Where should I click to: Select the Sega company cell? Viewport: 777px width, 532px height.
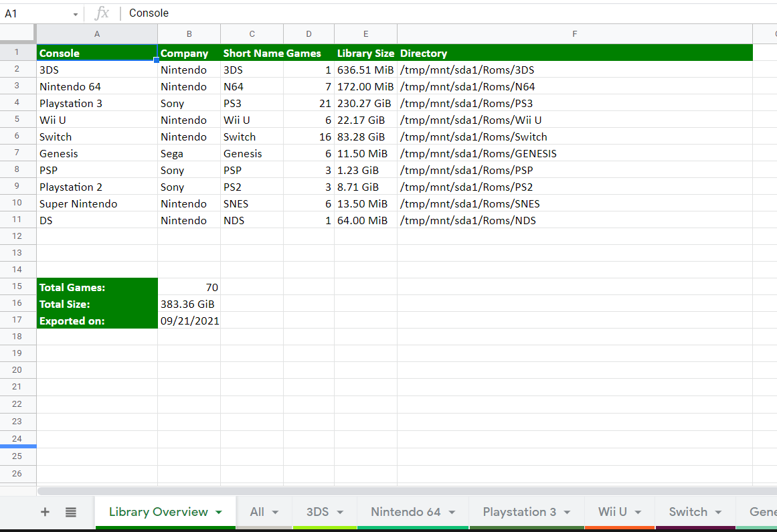tap(189, 153)
